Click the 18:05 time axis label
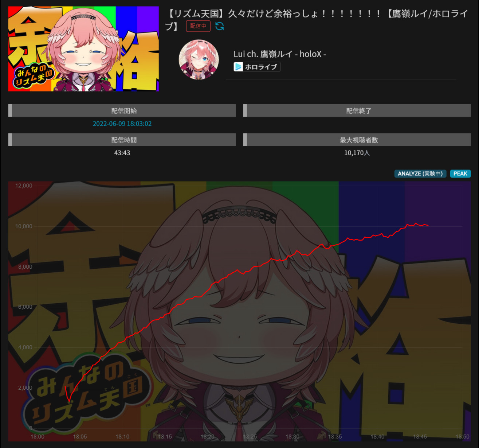 [x=80, y=436]
